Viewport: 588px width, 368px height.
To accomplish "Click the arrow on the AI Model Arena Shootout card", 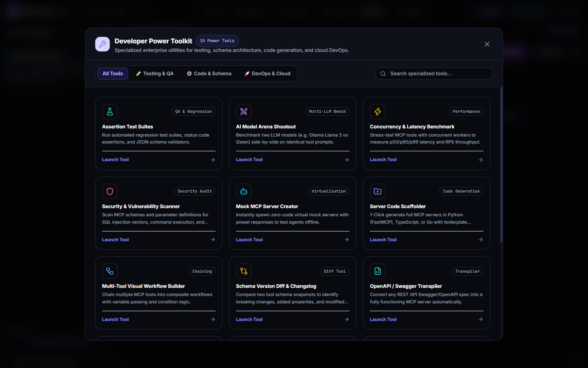I will [347, 160].
